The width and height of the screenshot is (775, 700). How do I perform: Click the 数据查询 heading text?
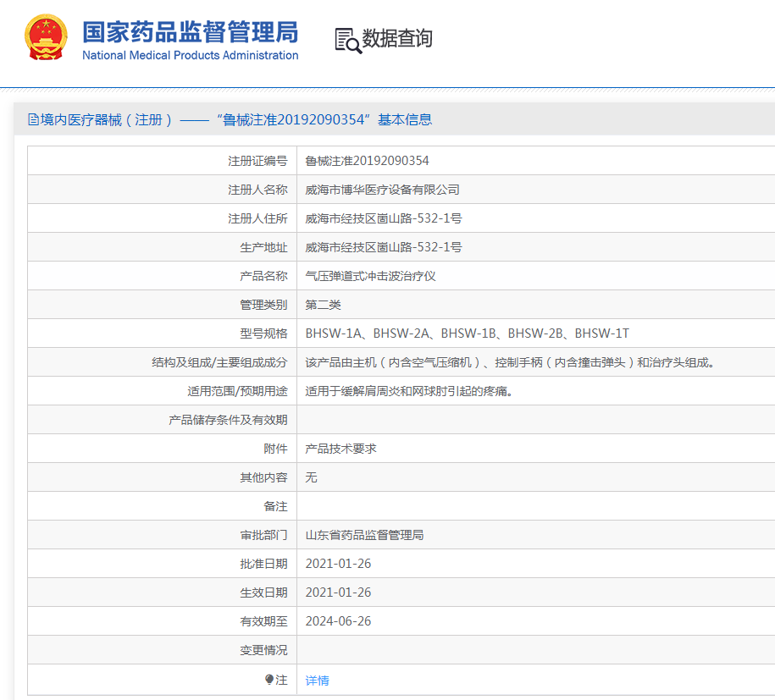(397, 39)
